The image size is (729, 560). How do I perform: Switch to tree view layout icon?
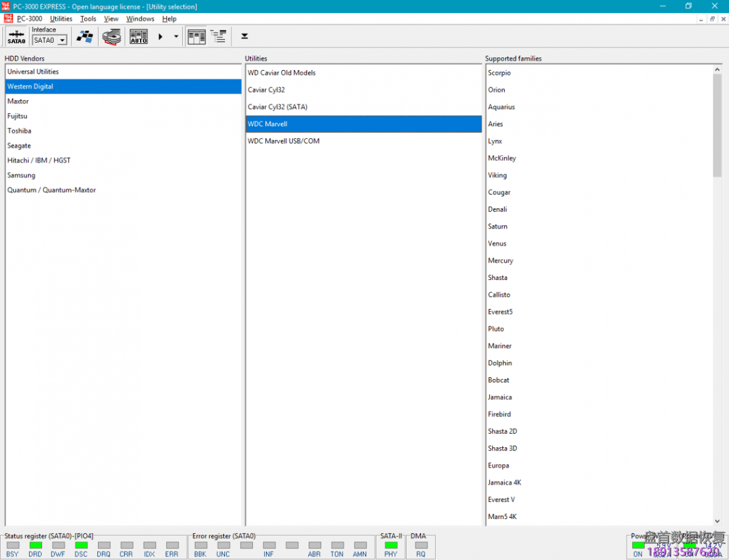(218, 37)
